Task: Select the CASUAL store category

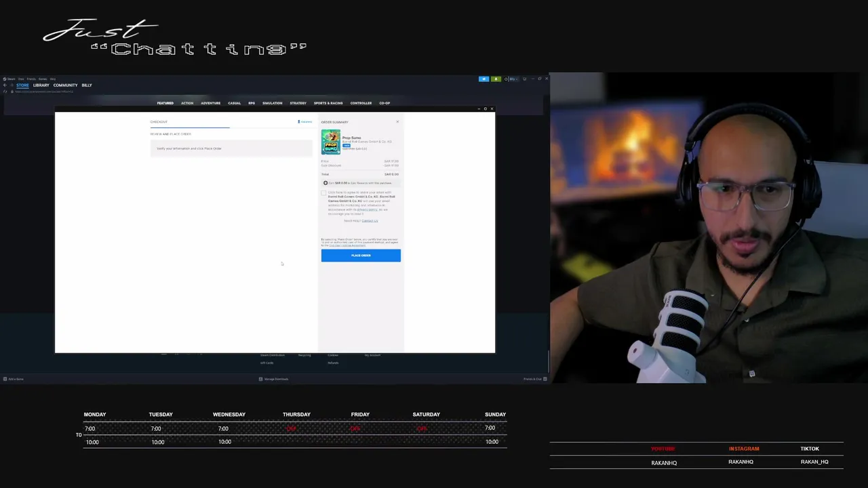Action: (234, 103)
